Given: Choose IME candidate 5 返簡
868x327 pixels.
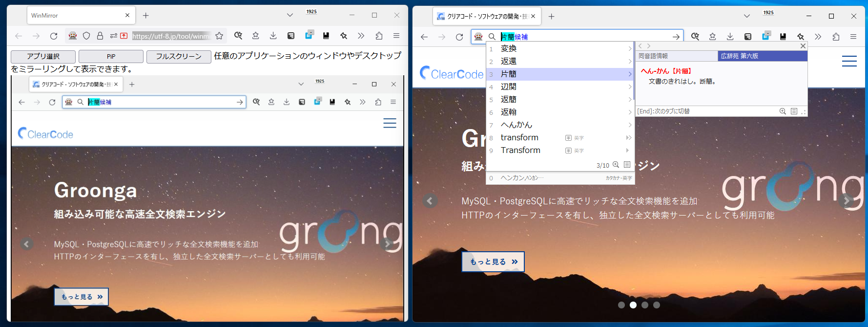Looking at the screenshot, I should 560,99.
